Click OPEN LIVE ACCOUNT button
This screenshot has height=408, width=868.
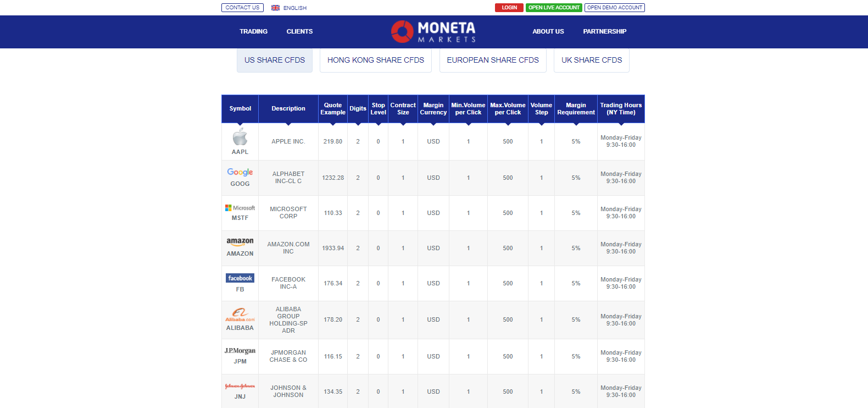[554, 8]
